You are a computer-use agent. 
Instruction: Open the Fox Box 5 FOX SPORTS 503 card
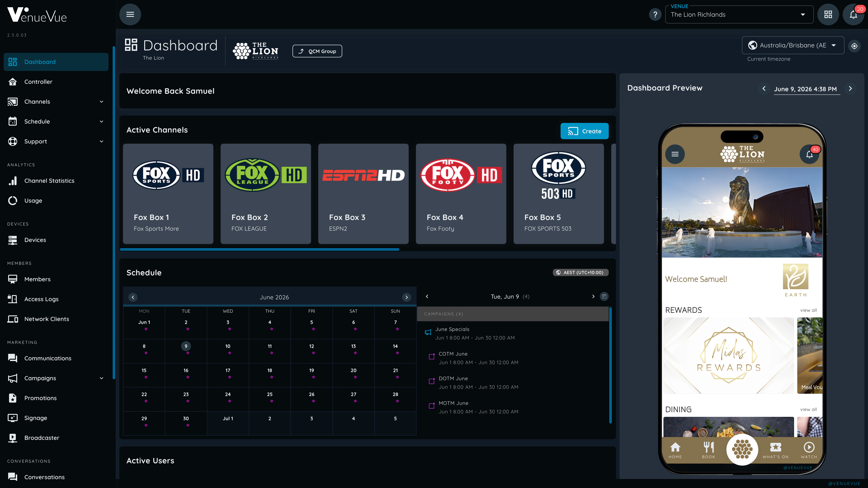tap(558, 194)
